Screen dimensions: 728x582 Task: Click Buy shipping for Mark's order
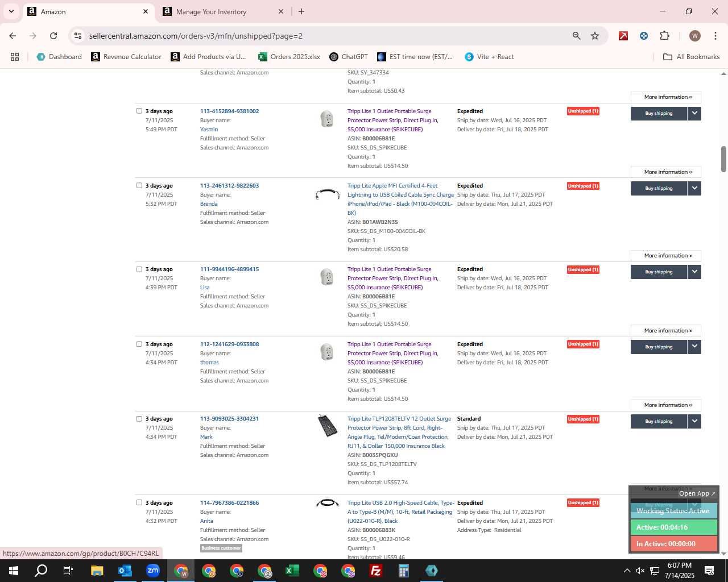(x=659, y=421)
